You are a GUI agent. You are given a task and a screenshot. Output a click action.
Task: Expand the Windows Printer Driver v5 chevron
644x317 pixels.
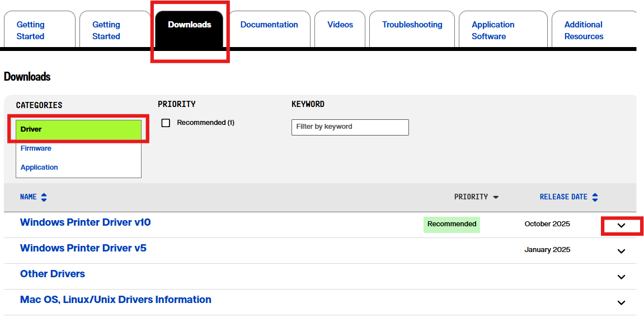(x=621, y=251)
